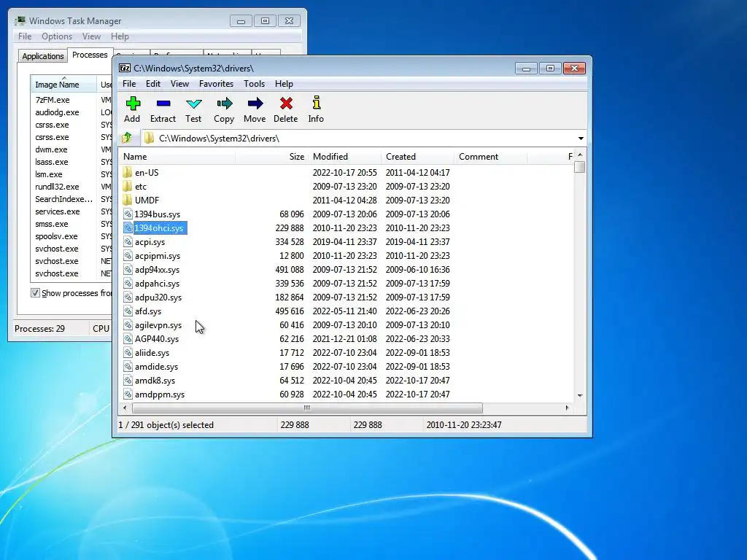
Task: Click the file icon of AGP440.sys
Action: coord(128,338)
